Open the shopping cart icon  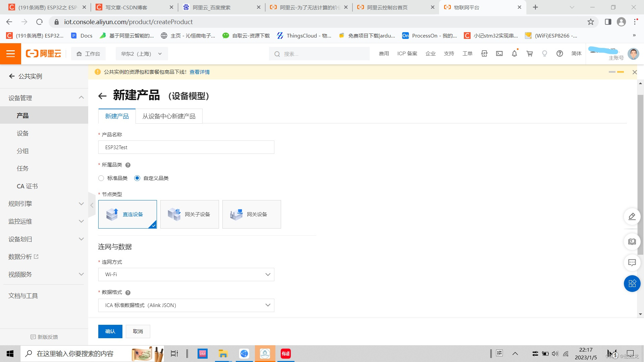pyautogui.click(x=529, y=54)
